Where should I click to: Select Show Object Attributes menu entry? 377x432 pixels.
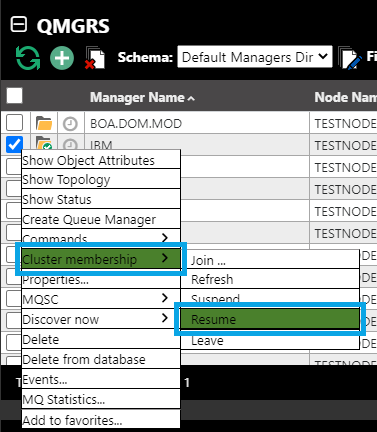coord(101,160)
